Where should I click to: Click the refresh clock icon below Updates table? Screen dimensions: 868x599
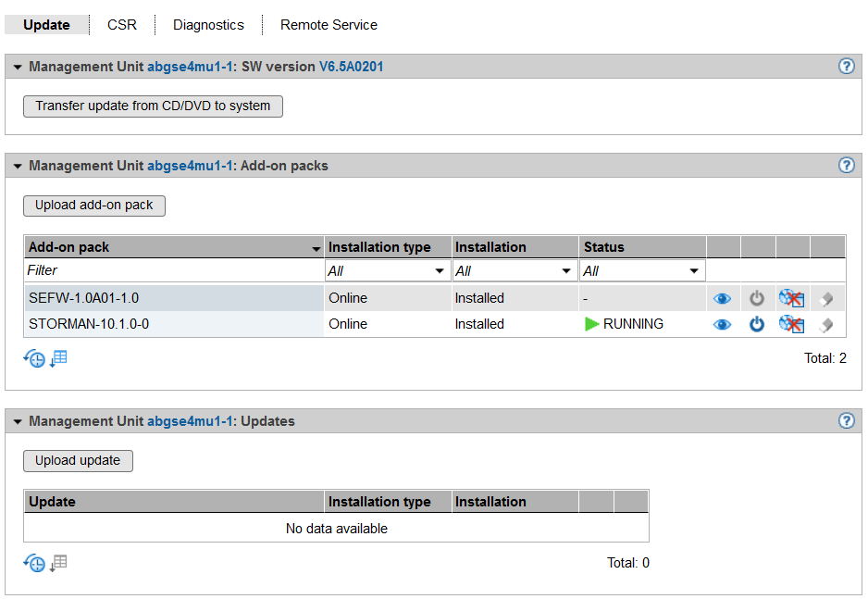tap(34, 563)
